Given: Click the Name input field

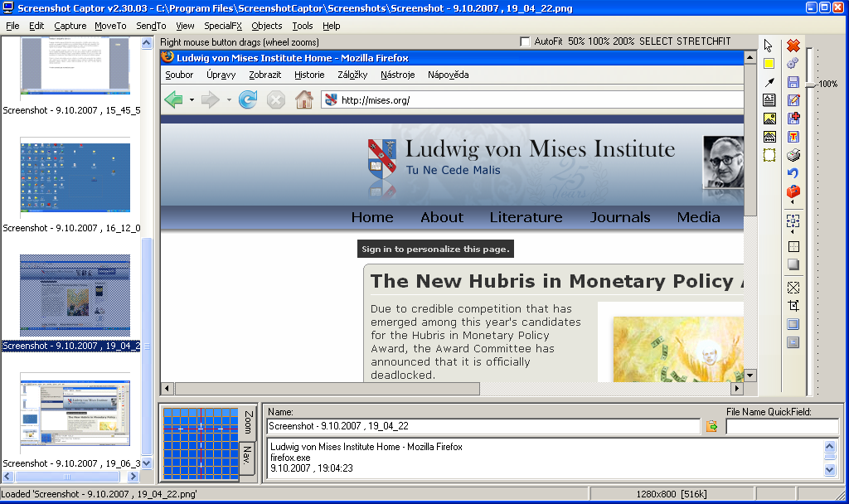Looking at the screenshot, I should pyautogui.click(x=483, y=426).
